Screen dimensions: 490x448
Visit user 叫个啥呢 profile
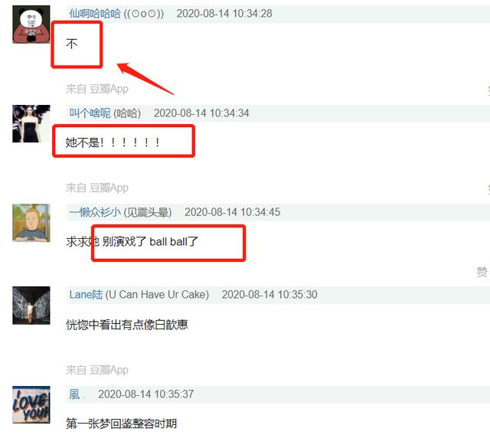pos(90,113)
